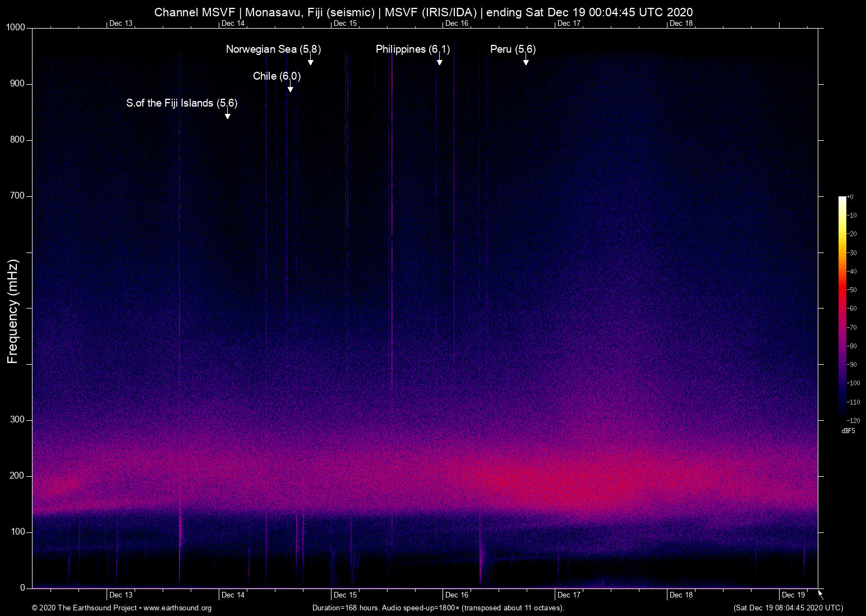Click Dec 14 on the top time axis
Image resolution: width=866 pixels, height=616 pixels.
click(x=233, y=24)
